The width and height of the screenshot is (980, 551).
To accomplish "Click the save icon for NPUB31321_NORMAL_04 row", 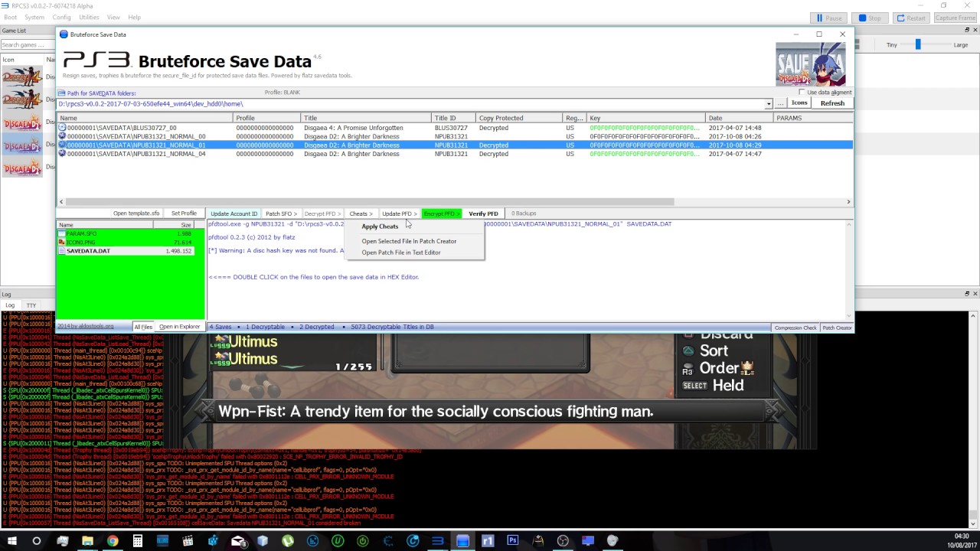I will click(62, 154).
